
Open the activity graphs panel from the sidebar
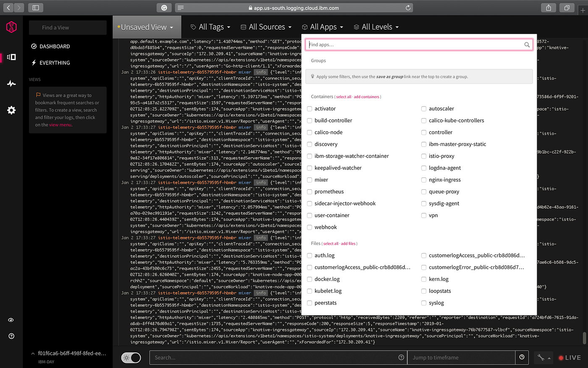pos(11,83)
